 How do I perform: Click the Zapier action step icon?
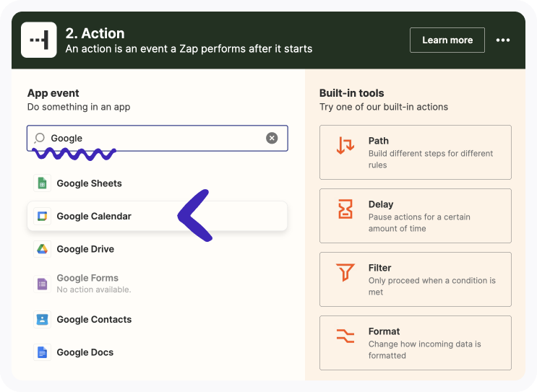[39, 40]
